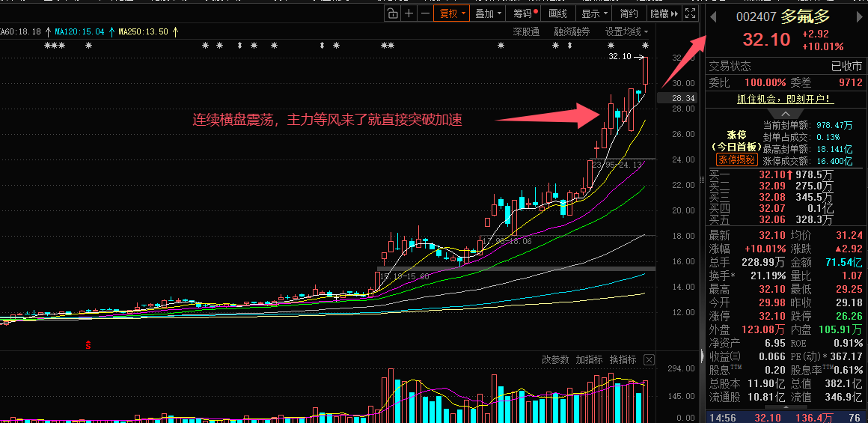
Task: Click the stock code 002407
Action: (x=757, y=17)
